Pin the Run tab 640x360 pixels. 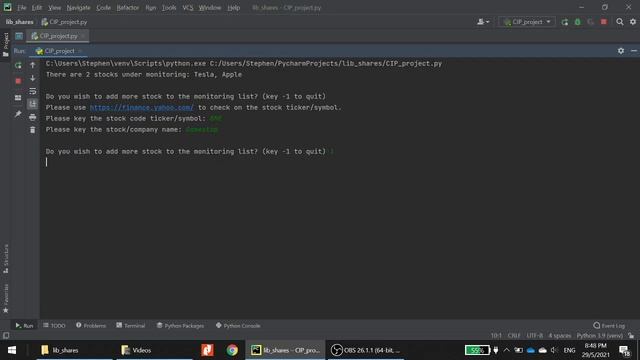coord(18,114)
